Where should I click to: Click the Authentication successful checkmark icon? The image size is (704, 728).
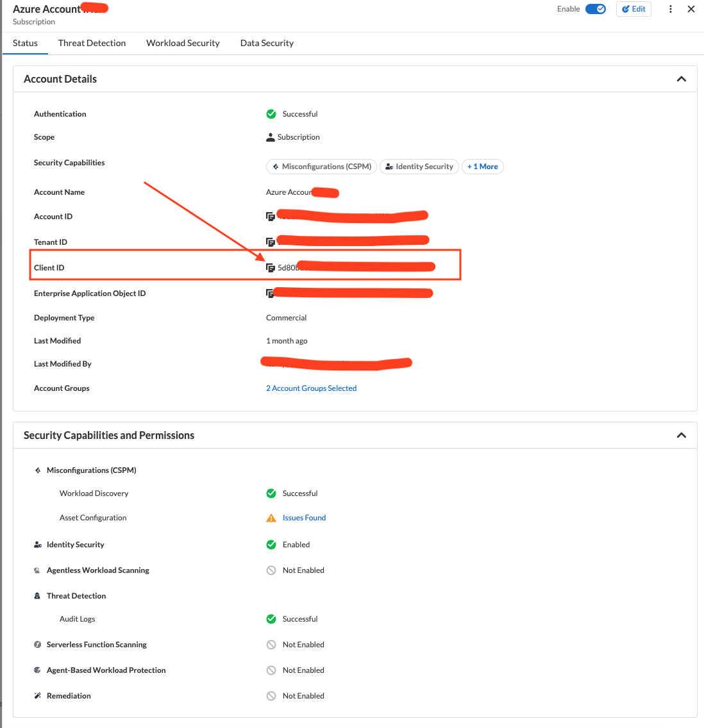(x=271, y=114)
